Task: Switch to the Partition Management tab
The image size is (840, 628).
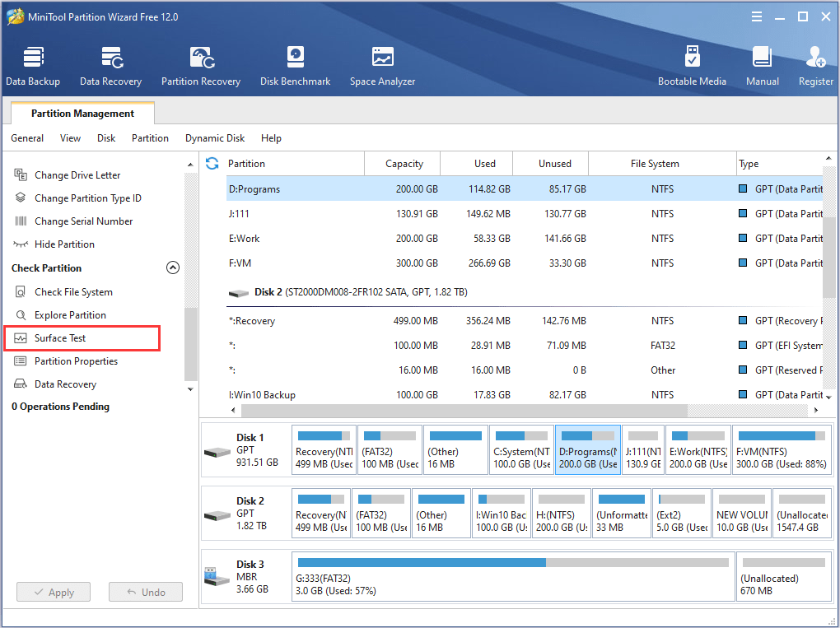Action: (82, 113)
